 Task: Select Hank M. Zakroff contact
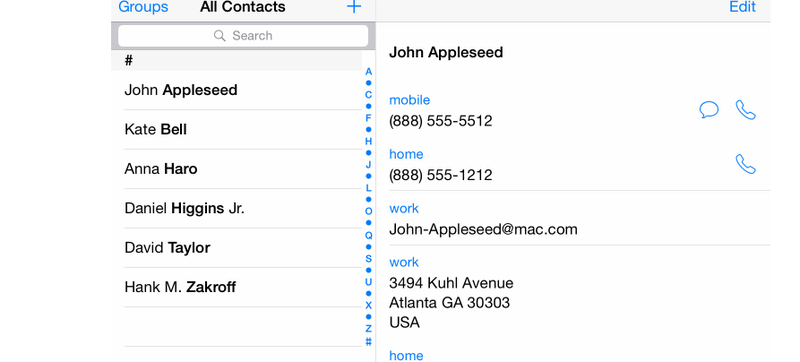pyautogui.click(x=243, y=287)
